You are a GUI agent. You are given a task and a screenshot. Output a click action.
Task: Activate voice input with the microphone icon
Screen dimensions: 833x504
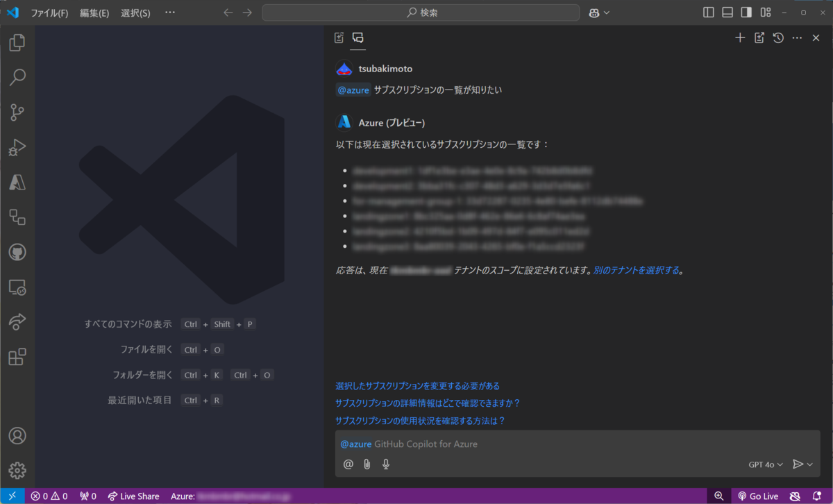(385, 464)
